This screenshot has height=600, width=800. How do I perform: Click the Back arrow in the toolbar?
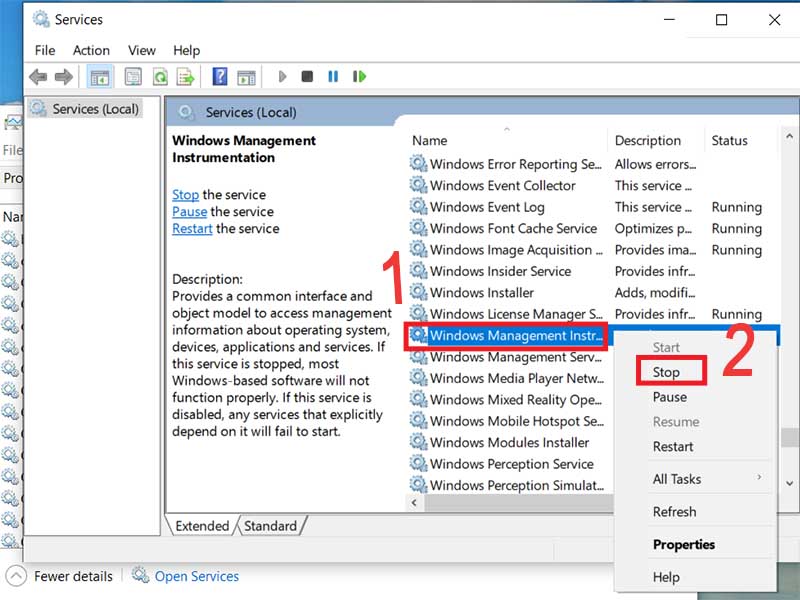tap(38, 77)
